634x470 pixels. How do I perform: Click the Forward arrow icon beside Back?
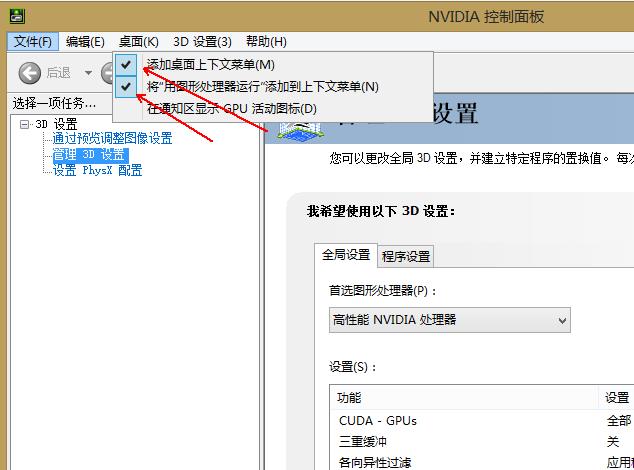107,72
